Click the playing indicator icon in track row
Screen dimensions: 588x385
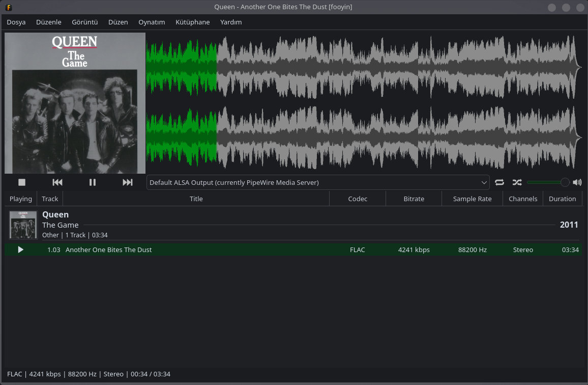tap(21, 250)
